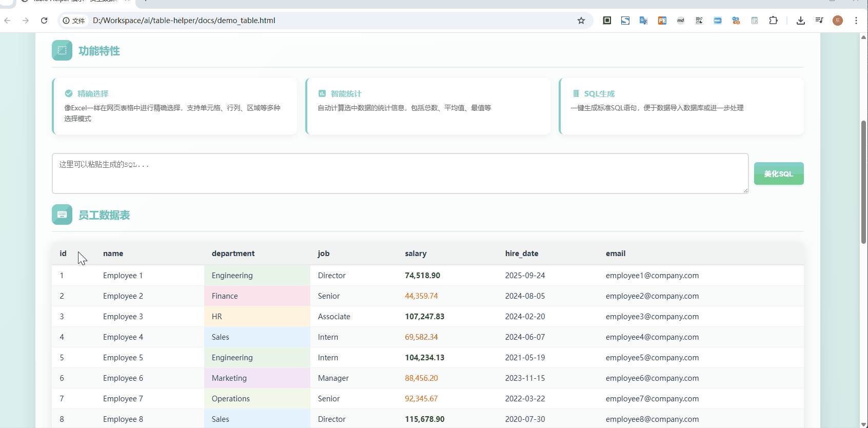Reload the page
Viewport: 868px width, 428px height.
(x=44, y=21)
